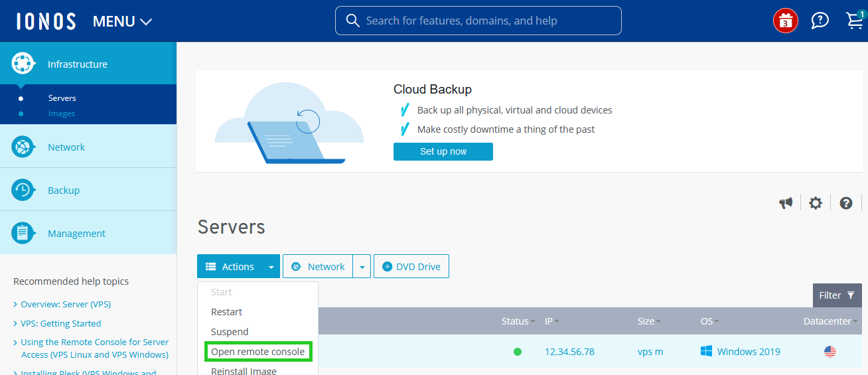Select Suspend in the Actions menu

[230, 332]
